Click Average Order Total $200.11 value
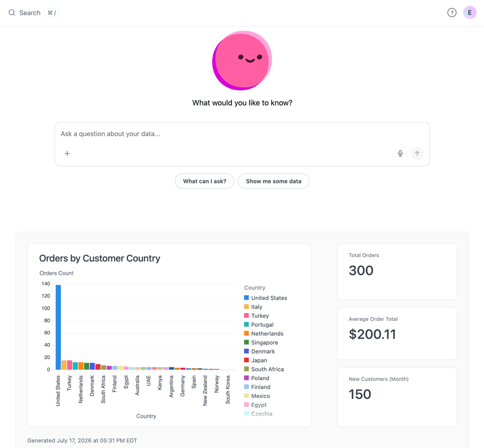484x448 pixels. [372, 334]
